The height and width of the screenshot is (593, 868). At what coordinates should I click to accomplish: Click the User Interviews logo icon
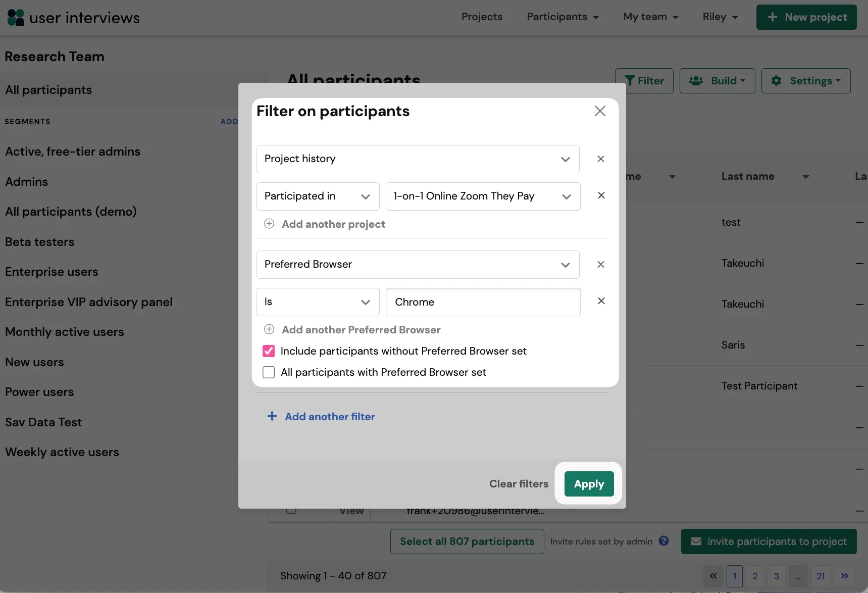coord(16,17)
